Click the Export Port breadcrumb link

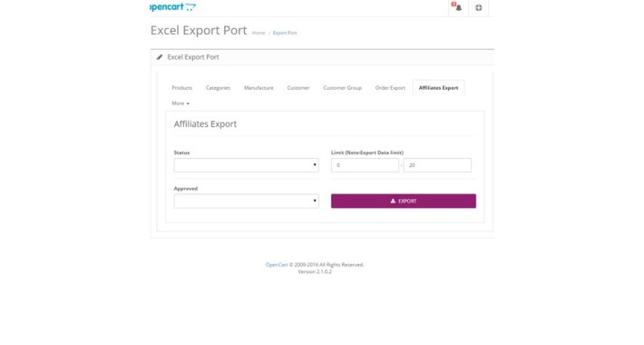[x=285, y=33]
